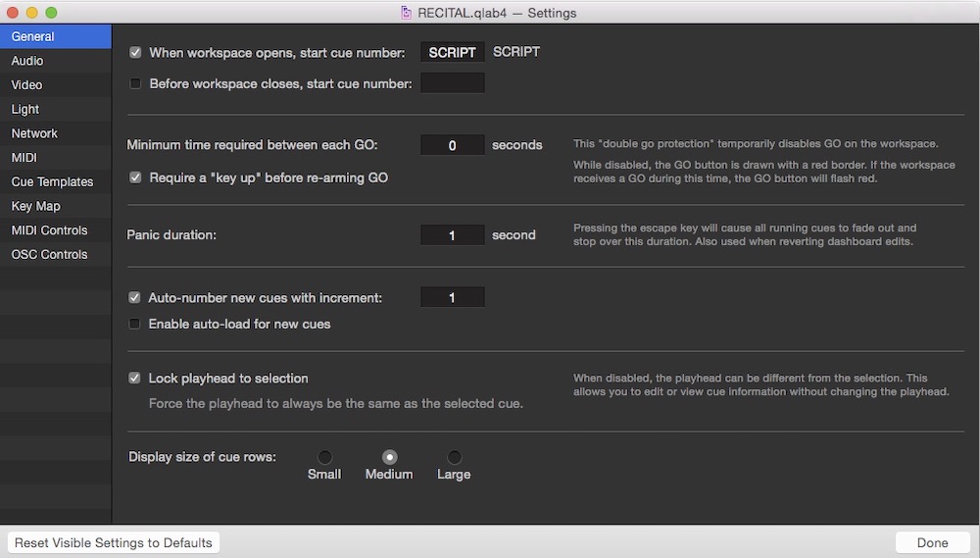
Task: Uncheck Require a key up before re-arming GO
Action: point(135,178)
